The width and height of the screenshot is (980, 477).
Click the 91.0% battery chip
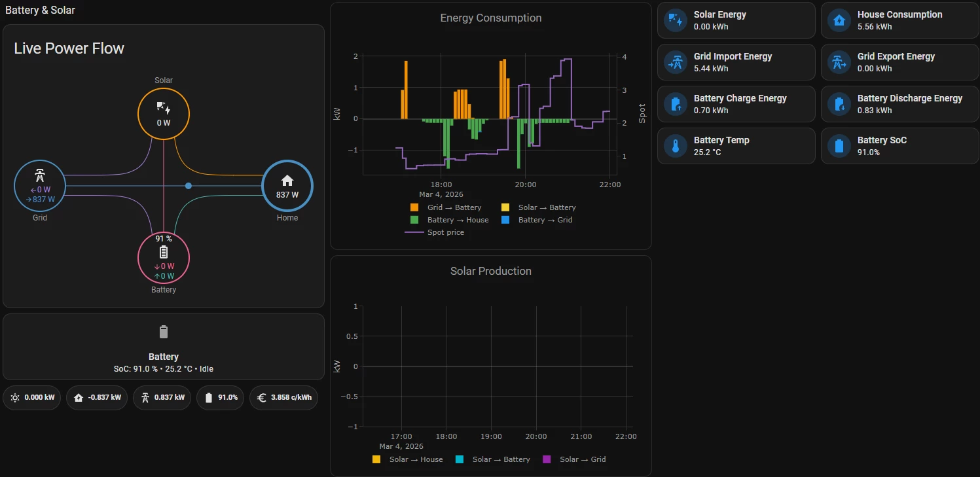(x=221, y=397)
